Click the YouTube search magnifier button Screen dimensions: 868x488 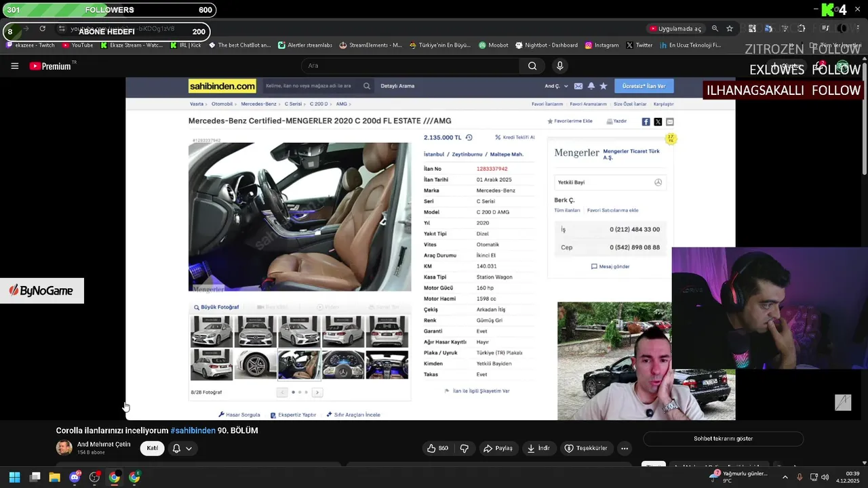point(532,66)
